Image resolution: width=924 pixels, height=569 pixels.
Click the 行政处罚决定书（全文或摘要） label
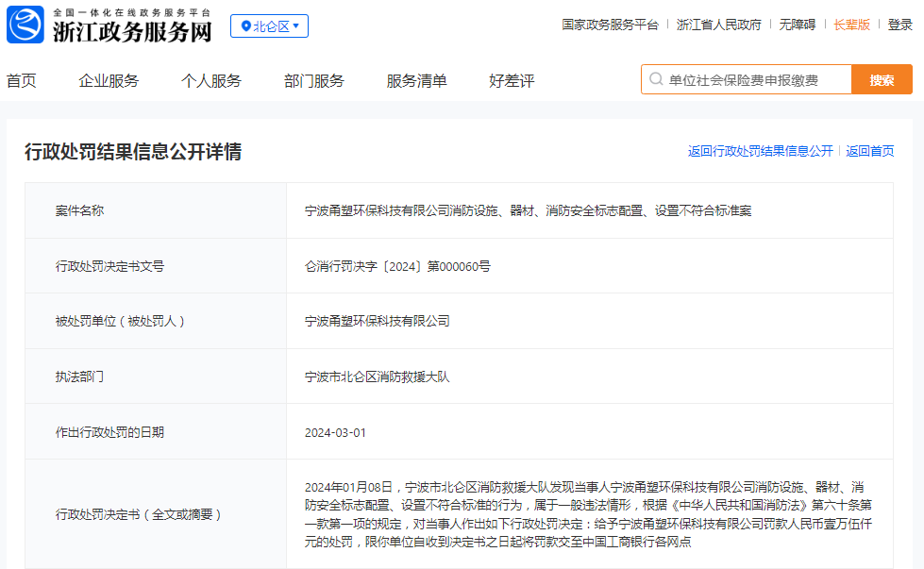coord(138,514)
